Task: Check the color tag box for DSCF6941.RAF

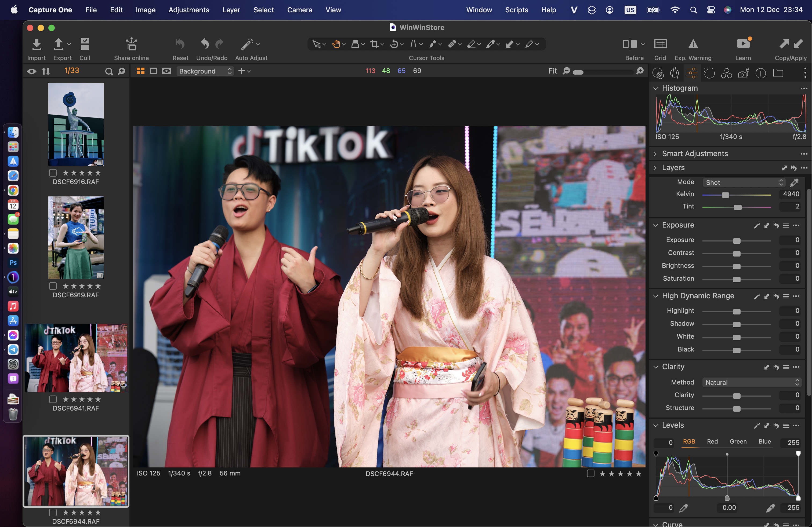Action: pyautogui.click(x=53, y=399)
